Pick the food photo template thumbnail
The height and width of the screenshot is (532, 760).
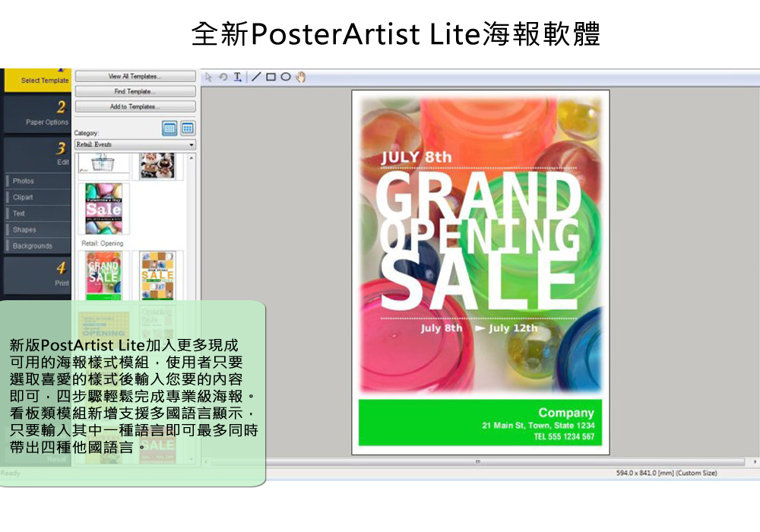(x=157, y=165)
